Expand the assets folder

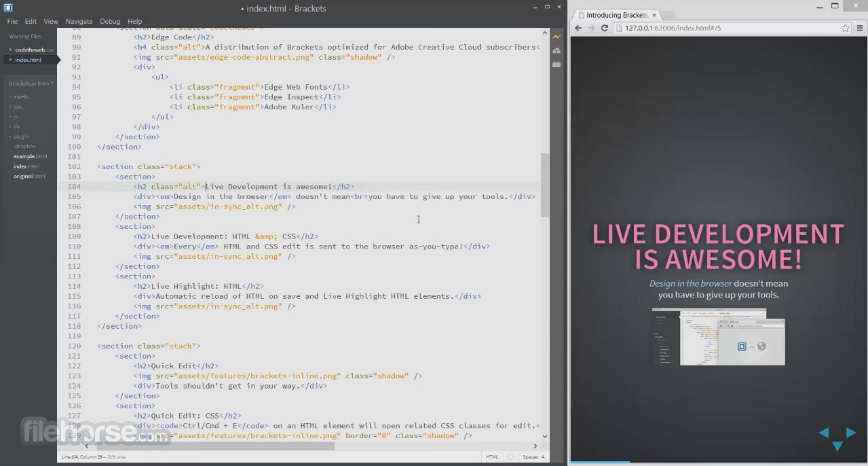20,96
